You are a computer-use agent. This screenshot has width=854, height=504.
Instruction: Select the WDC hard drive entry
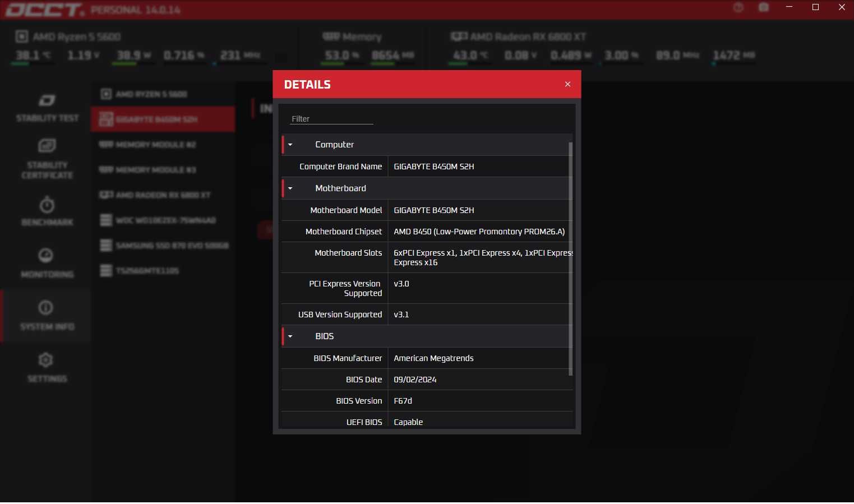(x=163, y=220)
